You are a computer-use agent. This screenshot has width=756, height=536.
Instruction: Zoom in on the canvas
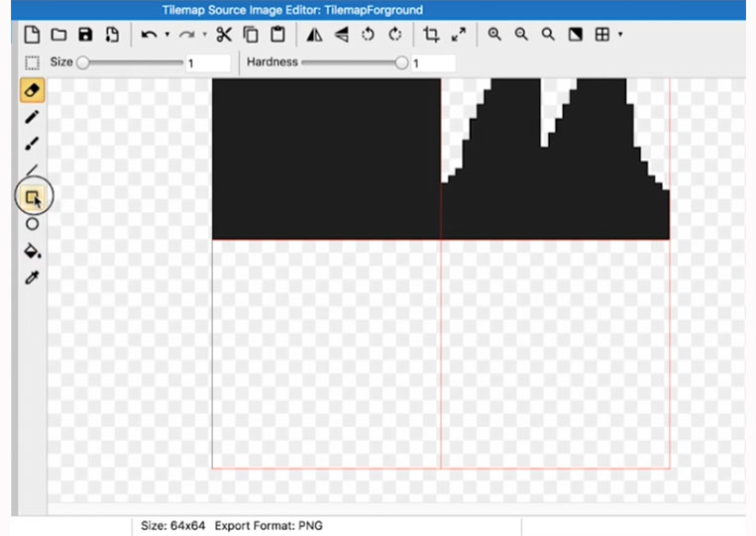(x=494, y=35)
